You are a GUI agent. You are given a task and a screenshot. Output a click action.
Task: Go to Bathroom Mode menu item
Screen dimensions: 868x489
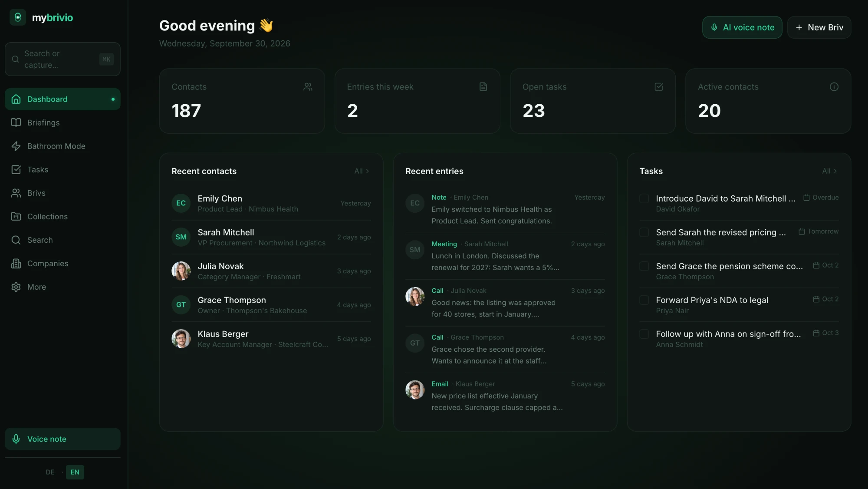62,146
